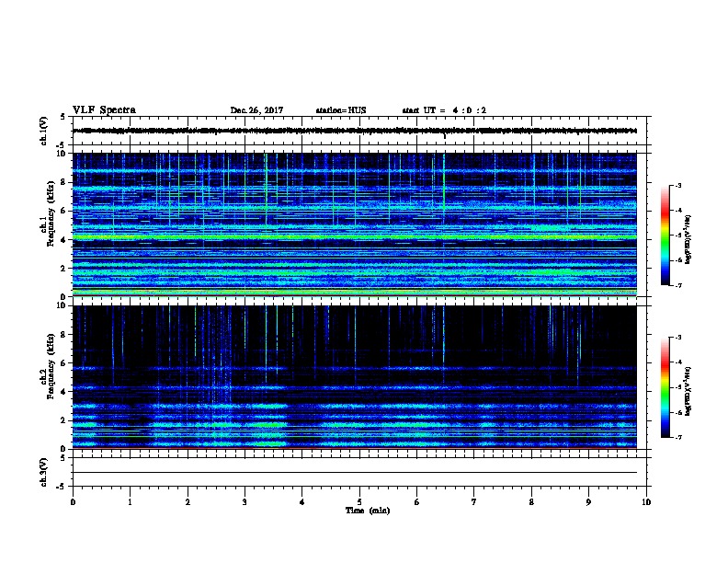Click the ch.1 colorbar "-3" tick value
Screen dimensions: 728x563
[678, 186]
